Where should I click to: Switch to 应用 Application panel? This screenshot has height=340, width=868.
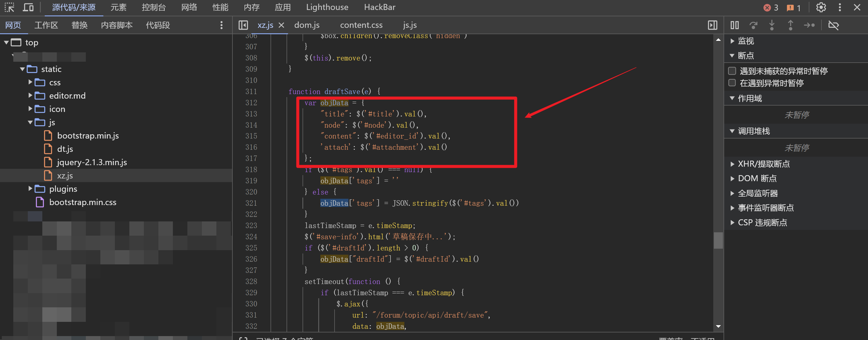pyautogui.click(x=283, y=8)
